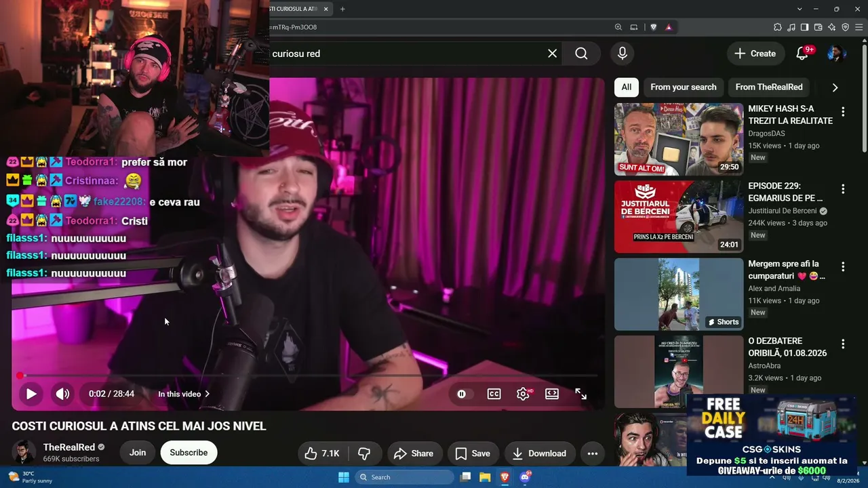Open a new browser tab
This screenshot has height=488, width=868.
(342, 9)
